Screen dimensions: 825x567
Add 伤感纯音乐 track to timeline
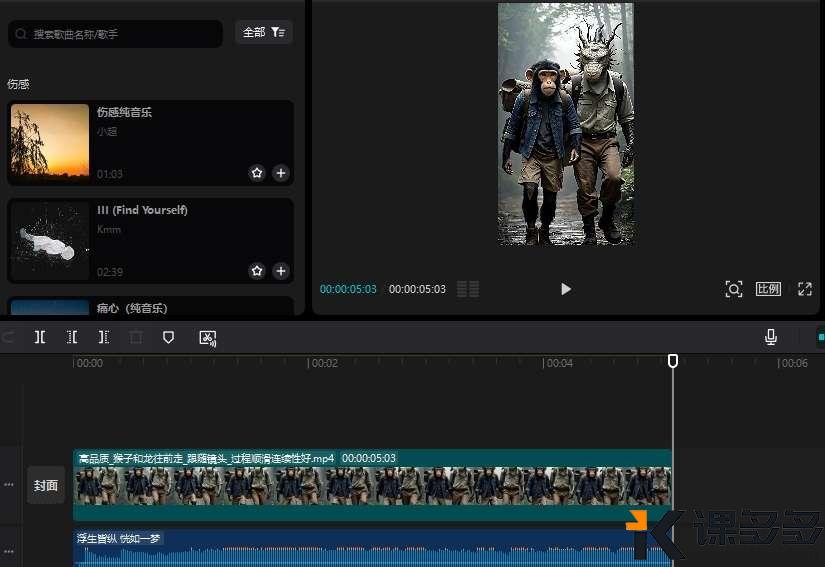pyautogui.click(x=281, y=173)
